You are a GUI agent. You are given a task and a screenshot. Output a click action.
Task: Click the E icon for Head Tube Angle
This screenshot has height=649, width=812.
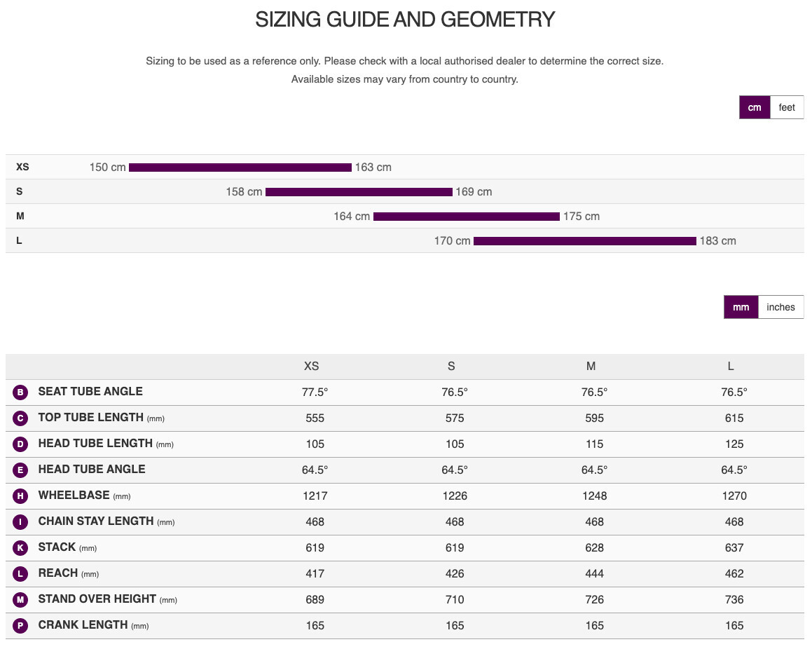[x=20, y=470]
